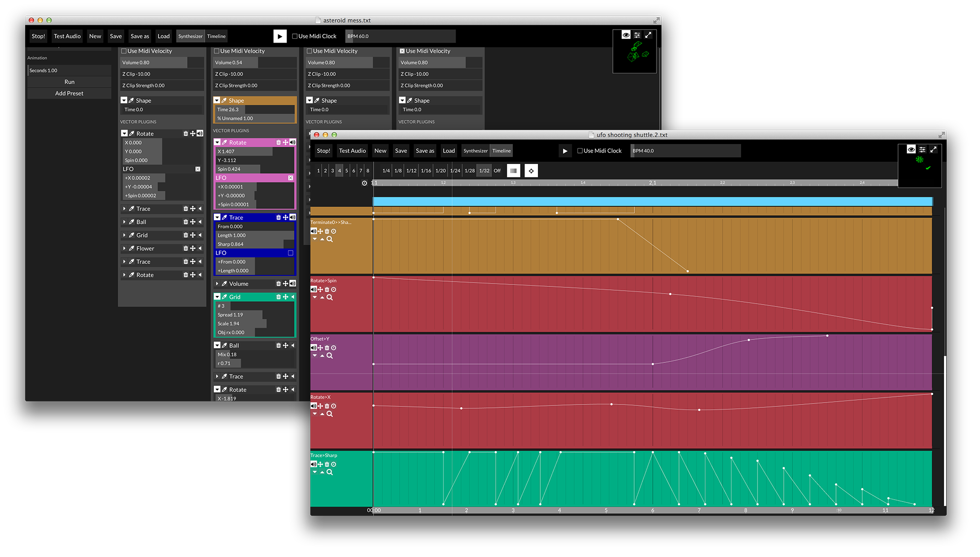Switch to Timeline tab in asteroid window
Screen dimensions: 980x557
pyautogui.click(x=216, y=36)
